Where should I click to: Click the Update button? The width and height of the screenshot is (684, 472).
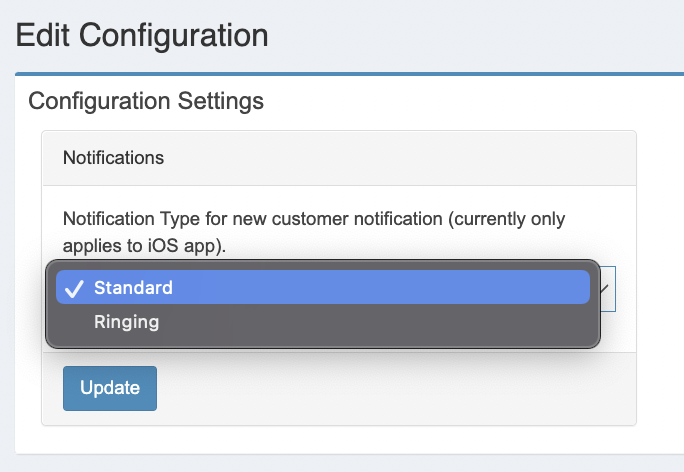[x=110, y=388]
